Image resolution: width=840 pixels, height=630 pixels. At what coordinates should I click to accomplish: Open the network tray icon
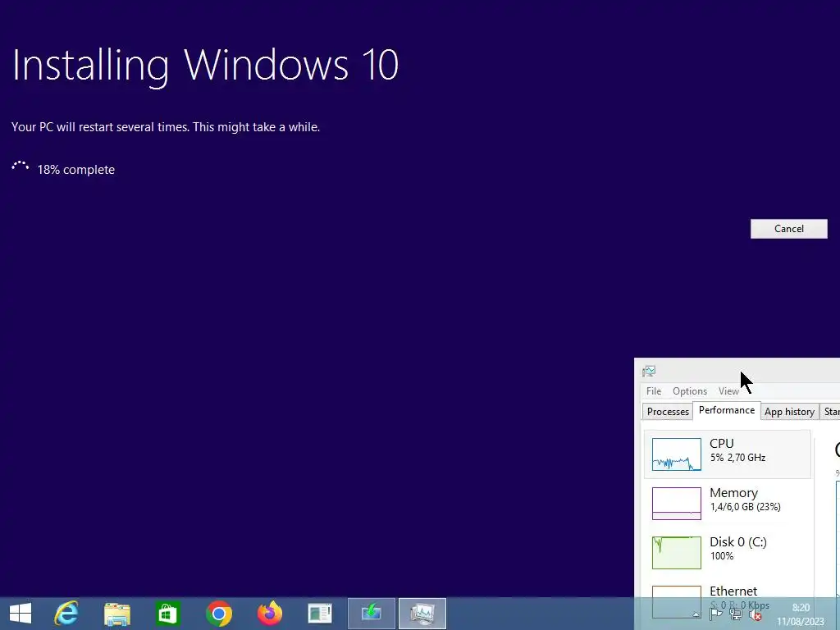tap(736, 615)
